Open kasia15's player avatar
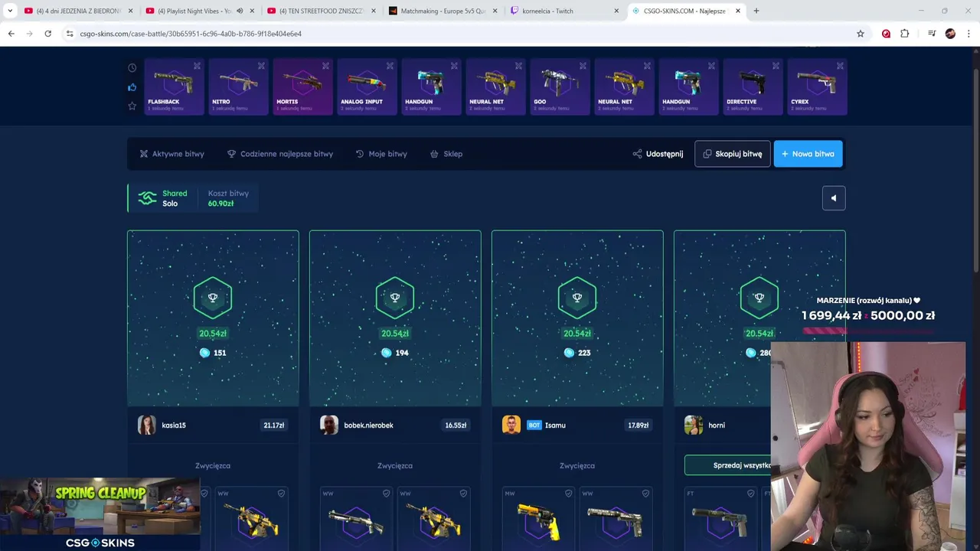 pyautogui.click(x=147, y=425)
